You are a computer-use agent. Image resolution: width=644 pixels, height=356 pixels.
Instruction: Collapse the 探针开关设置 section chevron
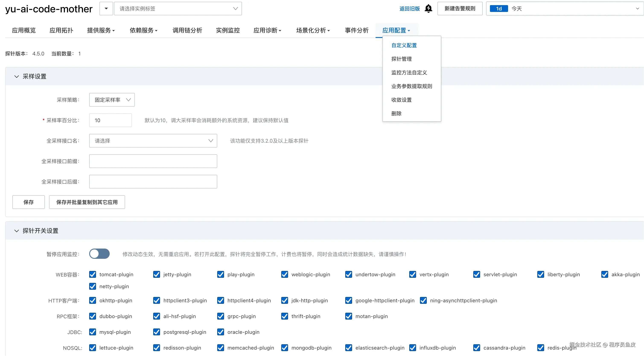(16, 231)
